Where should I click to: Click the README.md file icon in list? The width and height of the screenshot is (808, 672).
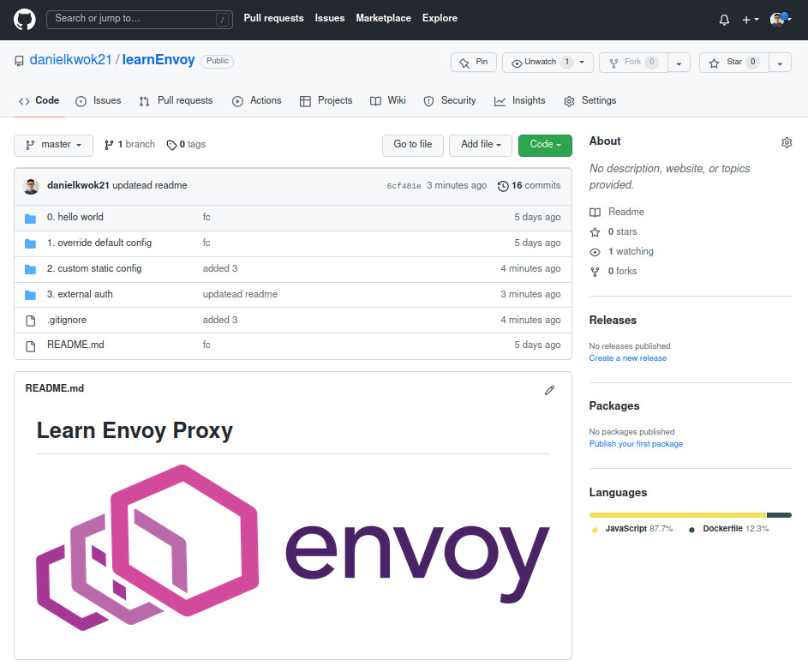[30, 345]
